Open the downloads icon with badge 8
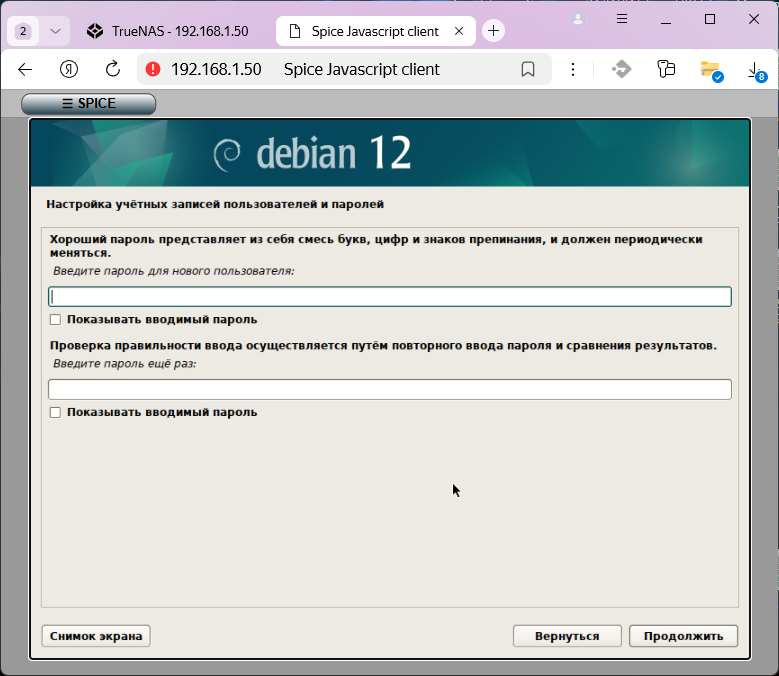The height and width of the screenshot is (676, 779). pos(757,71)
